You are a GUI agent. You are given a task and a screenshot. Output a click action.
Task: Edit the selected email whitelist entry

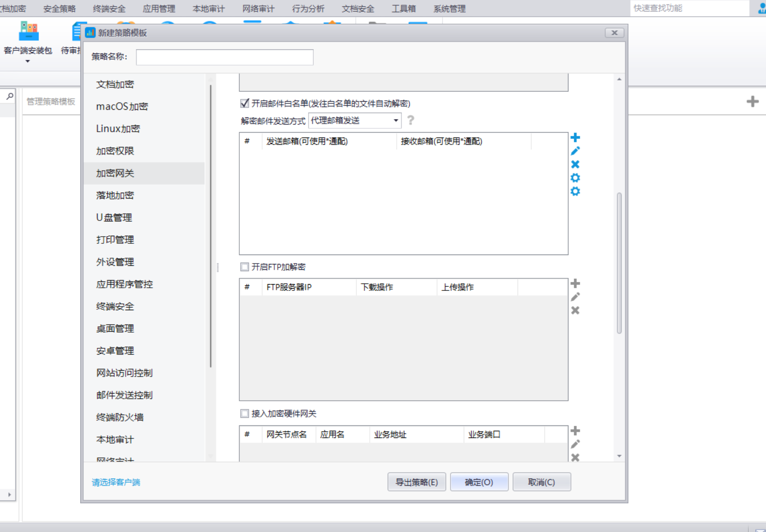(x=575, y=151)
